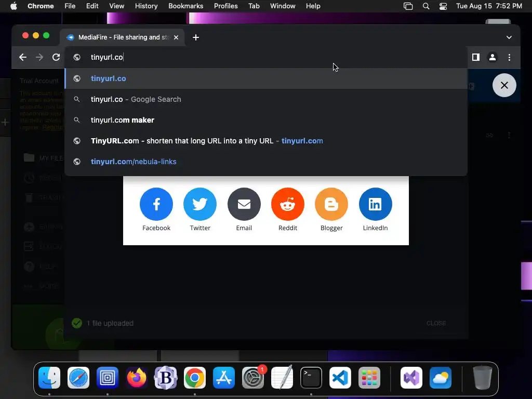Open Visual Studio Code from Dock
This screenshot has height=399, width=532.
pyautogui.click(x=340, y=378)
